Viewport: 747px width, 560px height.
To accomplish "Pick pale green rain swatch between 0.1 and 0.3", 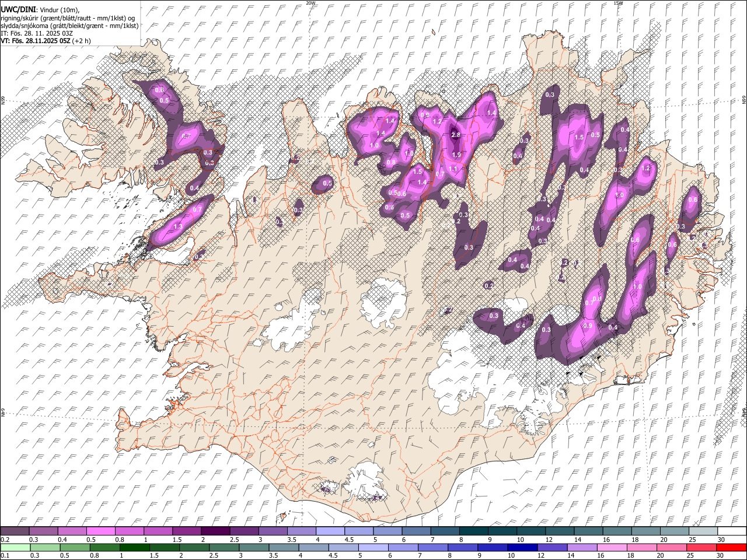I will (15, 547).
